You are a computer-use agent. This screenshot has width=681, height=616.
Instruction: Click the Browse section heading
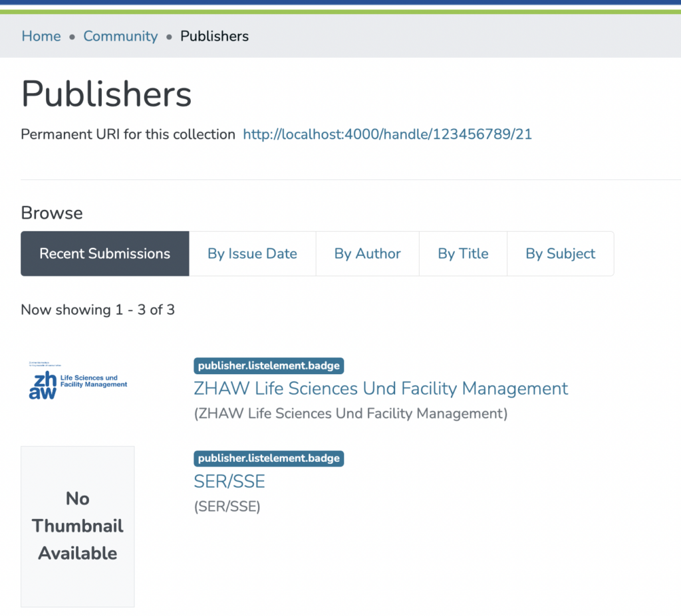pyautogui.click(x=52, y=213)
